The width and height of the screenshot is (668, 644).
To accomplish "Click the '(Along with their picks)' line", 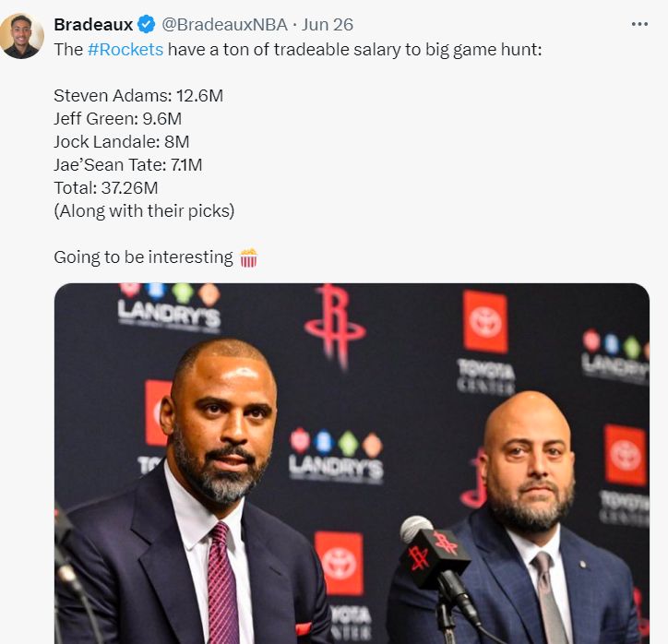I will [x=144, y=211].
